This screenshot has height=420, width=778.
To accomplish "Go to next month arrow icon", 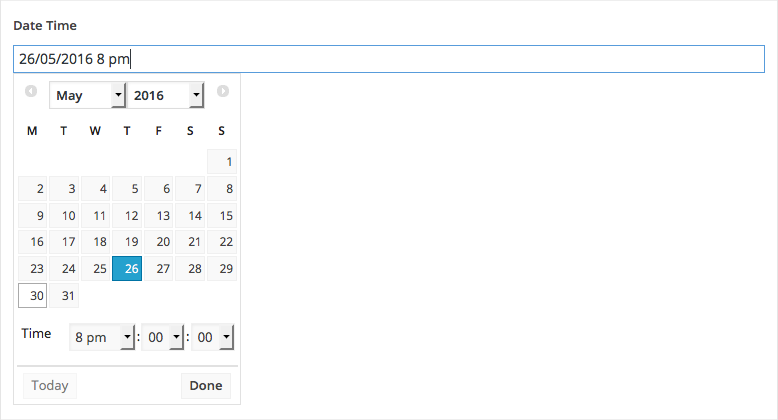I will (x=223, y=91).
